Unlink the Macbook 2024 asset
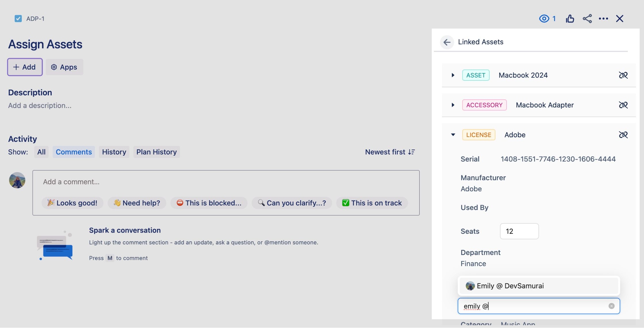The height and width of the screenshot is (328, 644). tap(624, 75)
